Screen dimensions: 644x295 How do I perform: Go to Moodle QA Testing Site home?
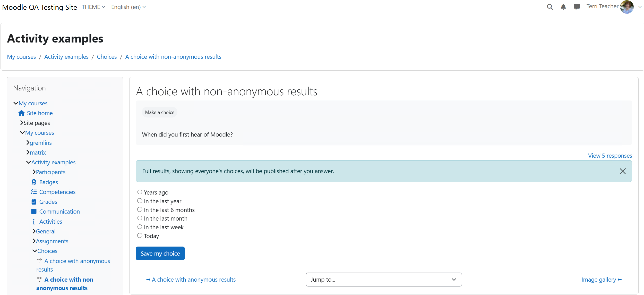tap(40, 7)
